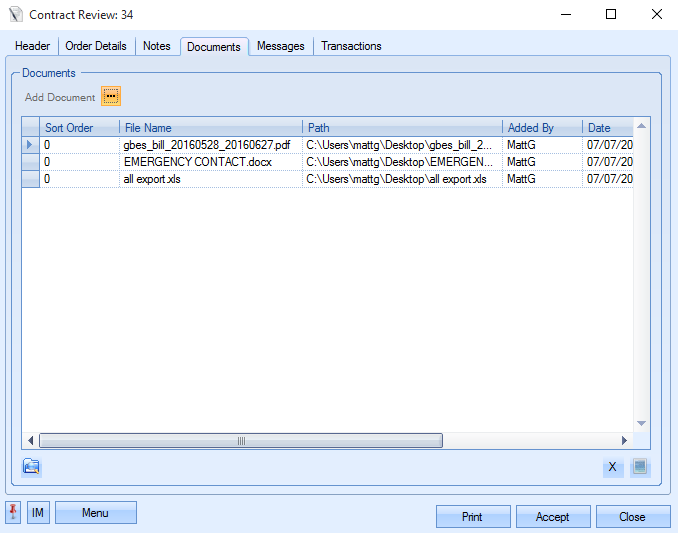The width and height of the screenshot is (678, 533).
Task: Select row marker of gbes_bill row
Action: tap(30, 145)
